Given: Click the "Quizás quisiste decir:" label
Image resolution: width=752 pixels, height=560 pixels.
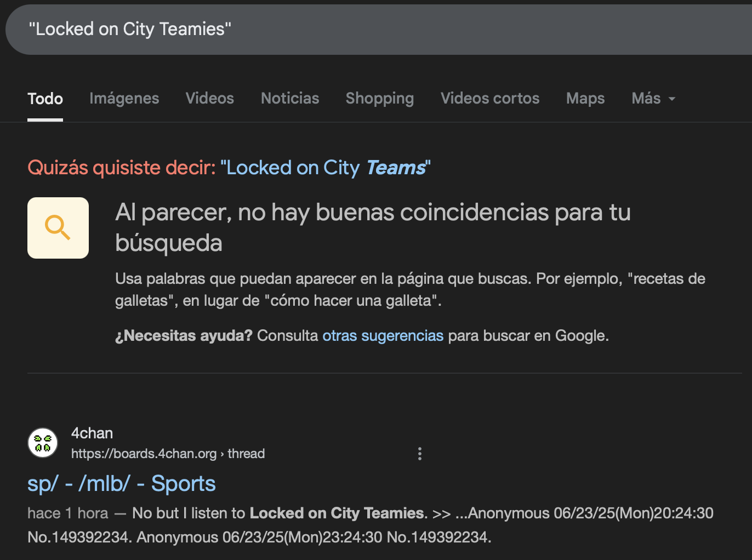Looking at the screenshot, I should (x=122, y=168).
